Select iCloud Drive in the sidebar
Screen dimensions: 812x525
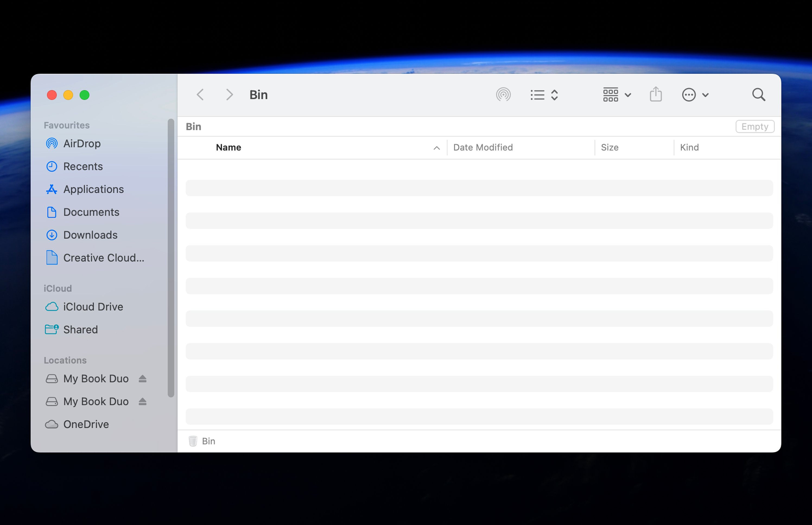click(93, 306)
